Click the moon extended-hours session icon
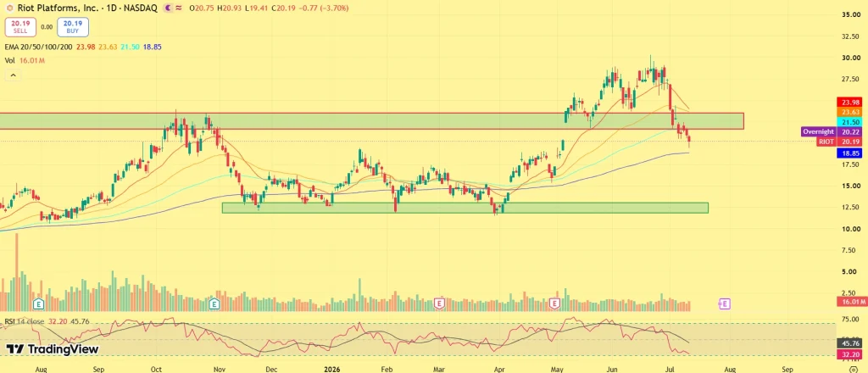 tap(168, 8)
